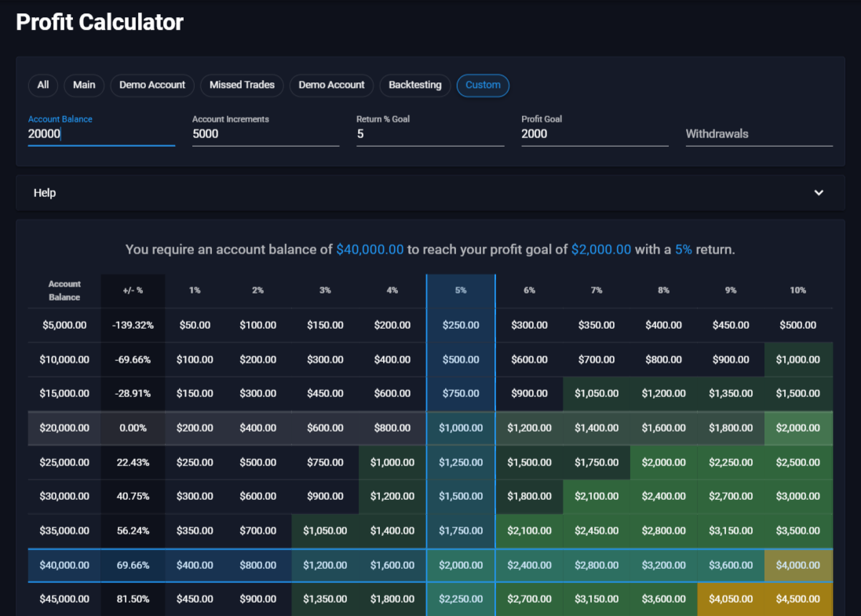
Task: Click the Account Balance input field
Action: pyautogui.click(x=101, y=134)
